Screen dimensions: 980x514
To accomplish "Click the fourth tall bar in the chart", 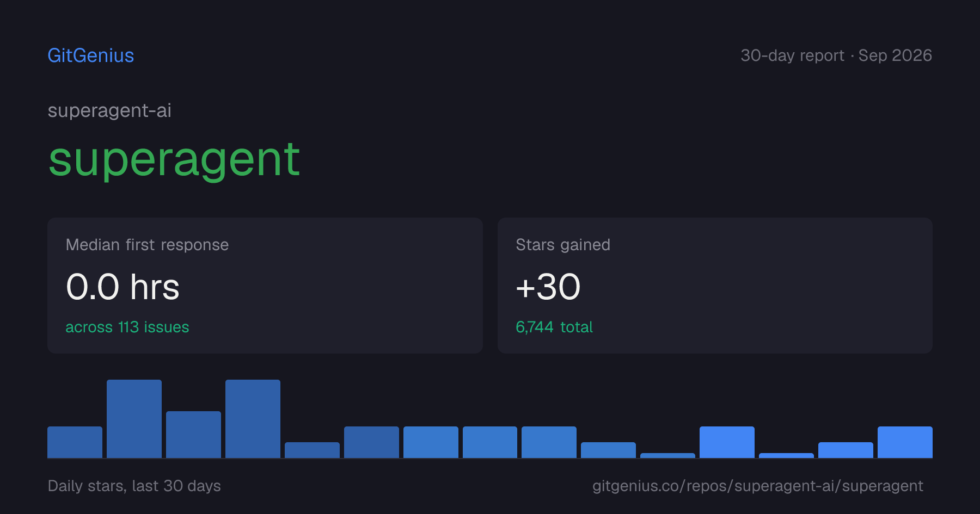I will [253, 419].
